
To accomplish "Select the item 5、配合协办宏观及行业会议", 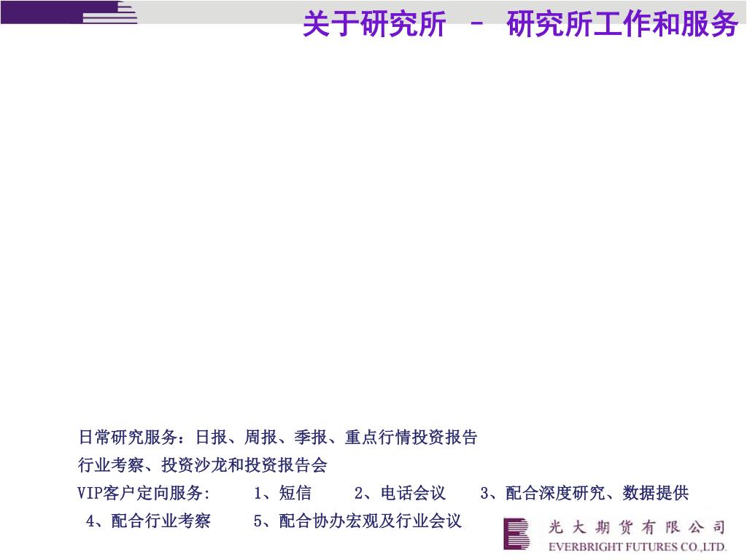I will pyautogui.click(x=357, y=521).
